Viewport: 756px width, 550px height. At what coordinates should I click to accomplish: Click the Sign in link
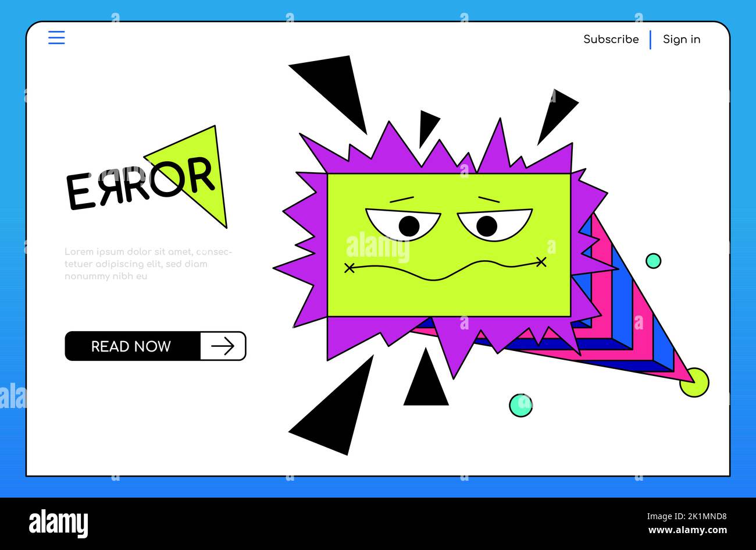coord(682,39)
